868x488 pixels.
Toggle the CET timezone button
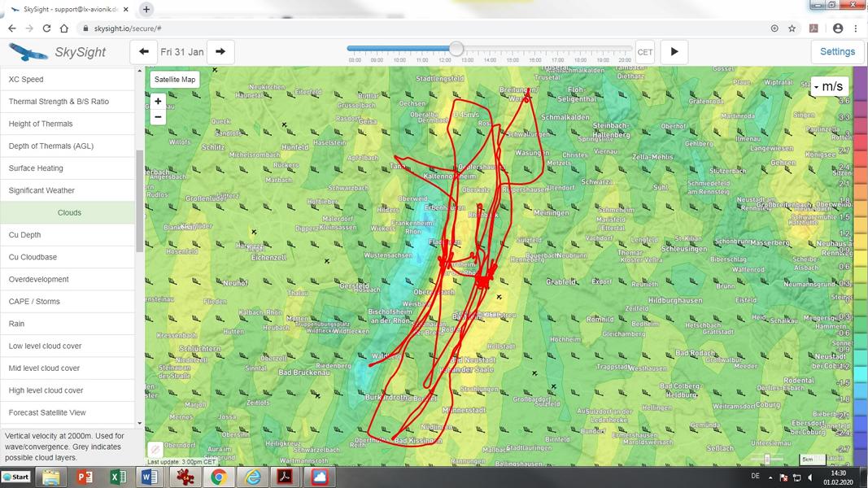pos(644,52)
